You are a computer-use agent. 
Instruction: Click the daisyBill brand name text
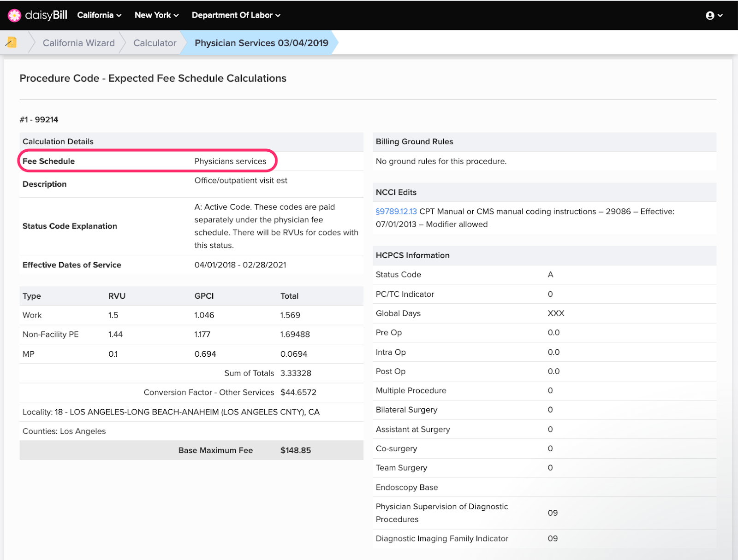(46, 15)
